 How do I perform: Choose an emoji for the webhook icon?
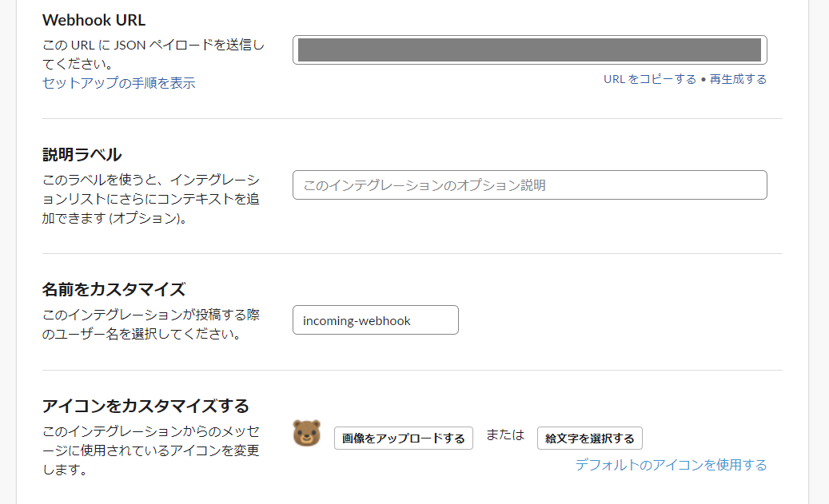pos(591,438)
